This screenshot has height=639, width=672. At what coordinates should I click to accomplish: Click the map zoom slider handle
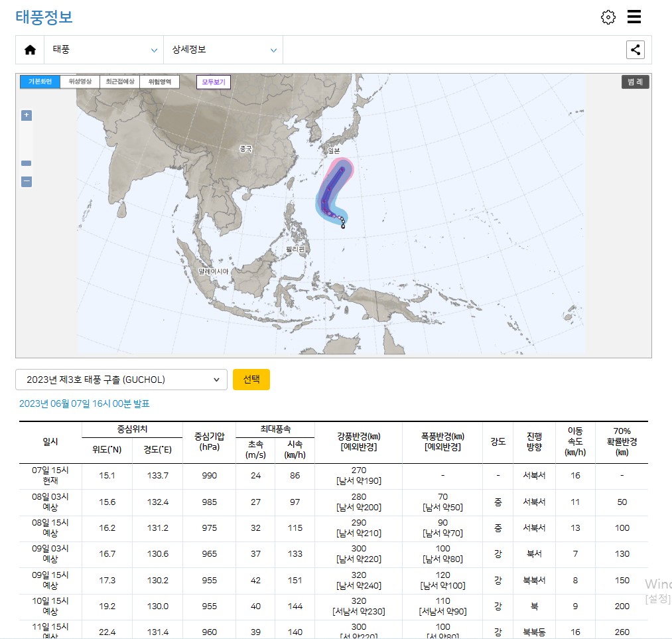coord(26,163)
